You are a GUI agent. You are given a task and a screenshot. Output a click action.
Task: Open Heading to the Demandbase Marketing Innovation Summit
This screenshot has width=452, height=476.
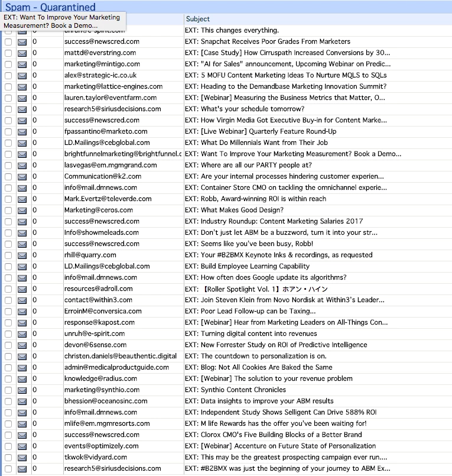285,86
